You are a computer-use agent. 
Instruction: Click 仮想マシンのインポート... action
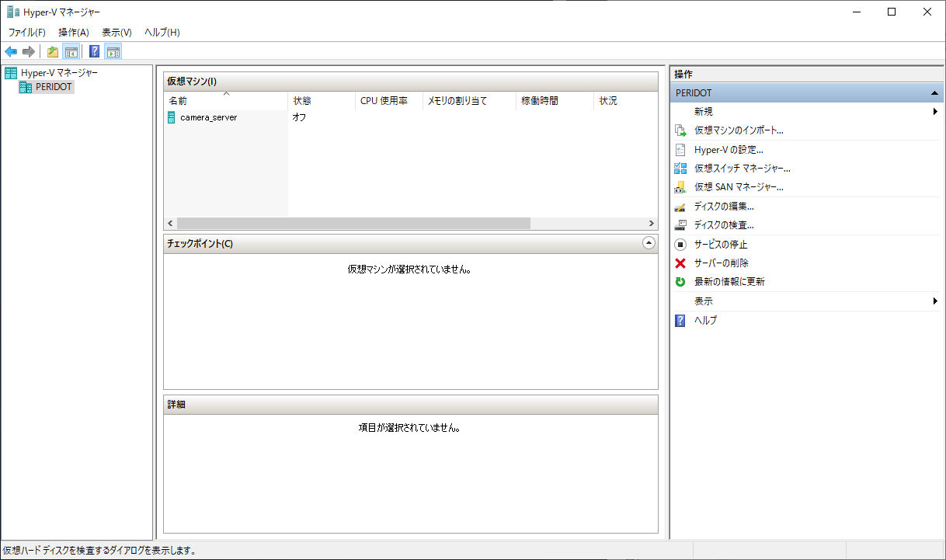pos(739,130)
